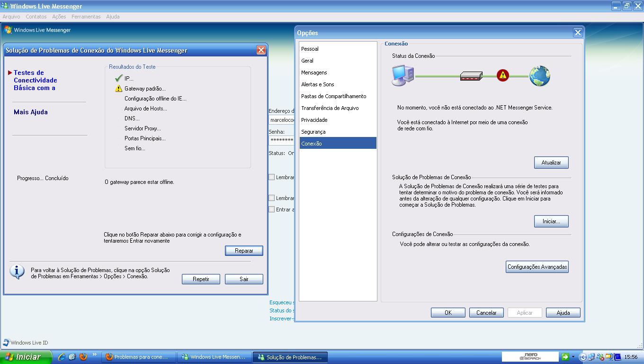Click the blue info icon in troubleshooter
The width and height of the screenshot is (644, 364).
point(17,272)
